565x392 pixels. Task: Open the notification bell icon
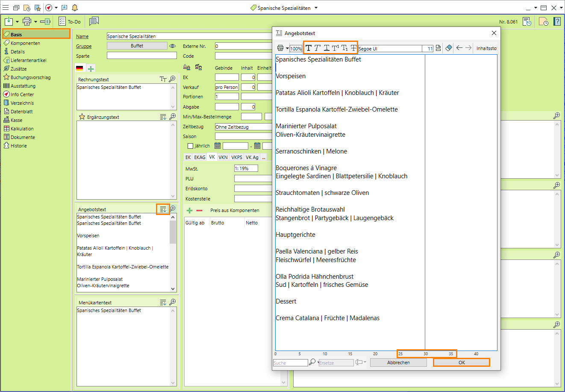(x=75, y=8)
